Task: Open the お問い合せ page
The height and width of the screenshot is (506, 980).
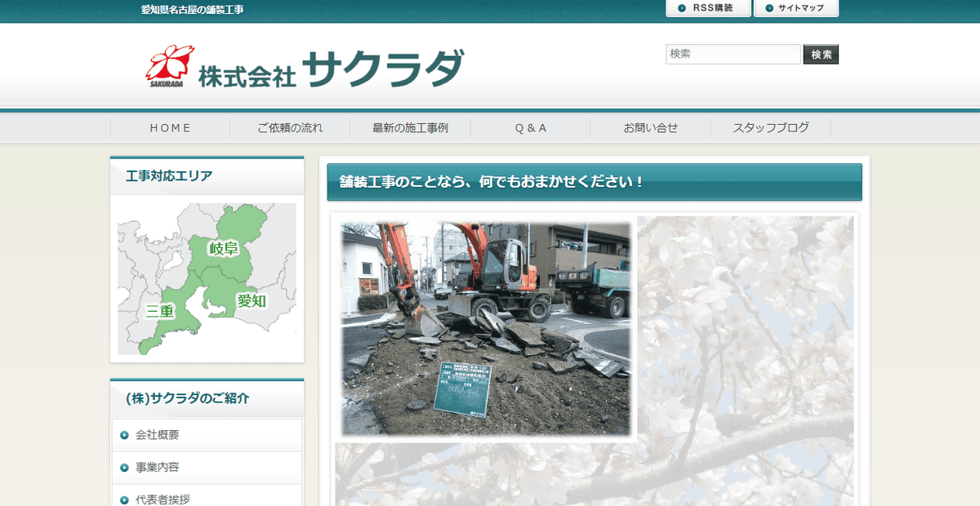Action: [x=649, y=127]
